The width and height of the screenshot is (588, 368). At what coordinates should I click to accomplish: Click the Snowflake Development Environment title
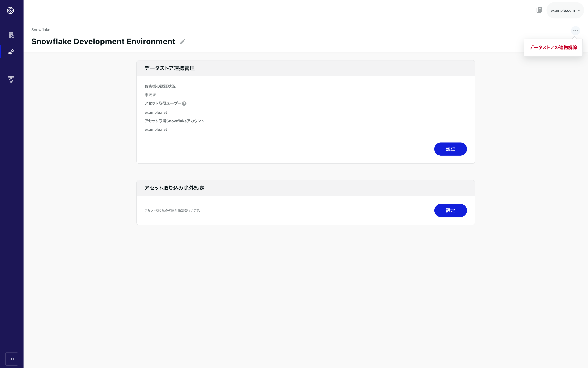point(103,42)
